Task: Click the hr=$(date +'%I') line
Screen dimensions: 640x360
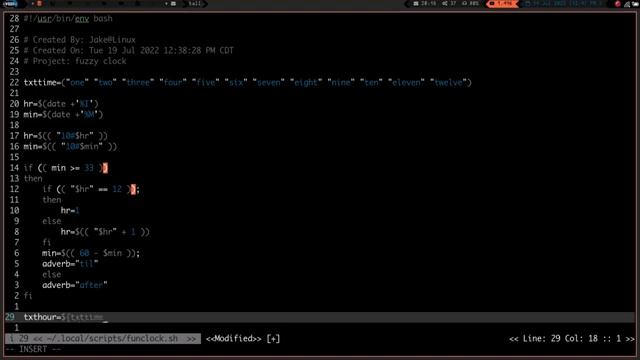Action: (x=61, y=104)
